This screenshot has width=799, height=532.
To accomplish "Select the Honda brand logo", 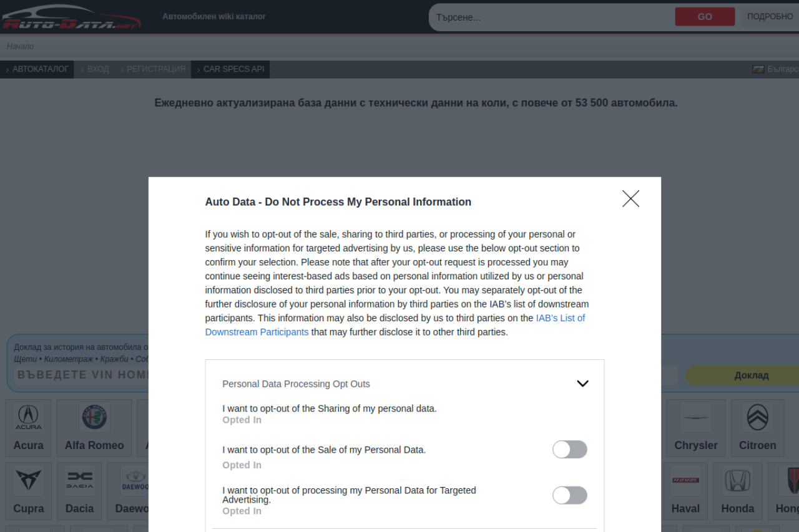I will tap(737, 480).
